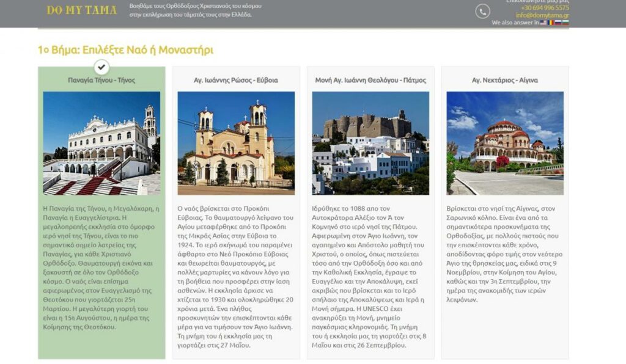Viewport: 626px width, 364px height.
Task: Click the Bulgarian flag icon
Action: (565, 23)
